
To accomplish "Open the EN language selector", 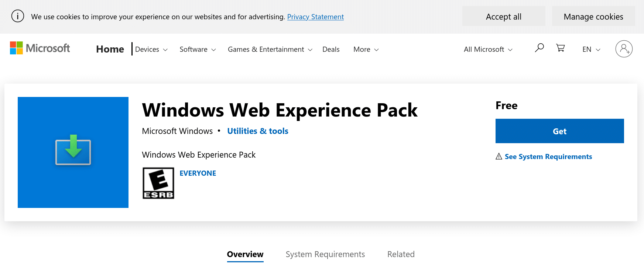I will pyautogui.click(x=591, y=49).
